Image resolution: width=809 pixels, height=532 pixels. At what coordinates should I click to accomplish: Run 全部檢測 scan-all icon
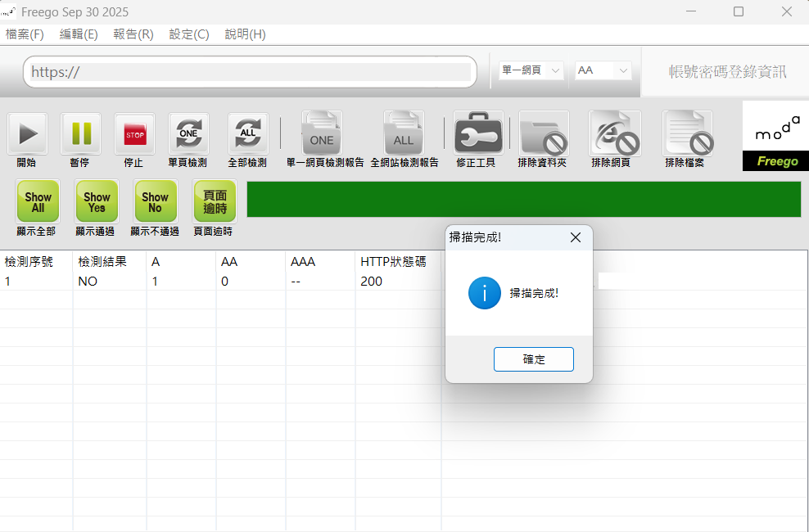(x=247, y=134)
